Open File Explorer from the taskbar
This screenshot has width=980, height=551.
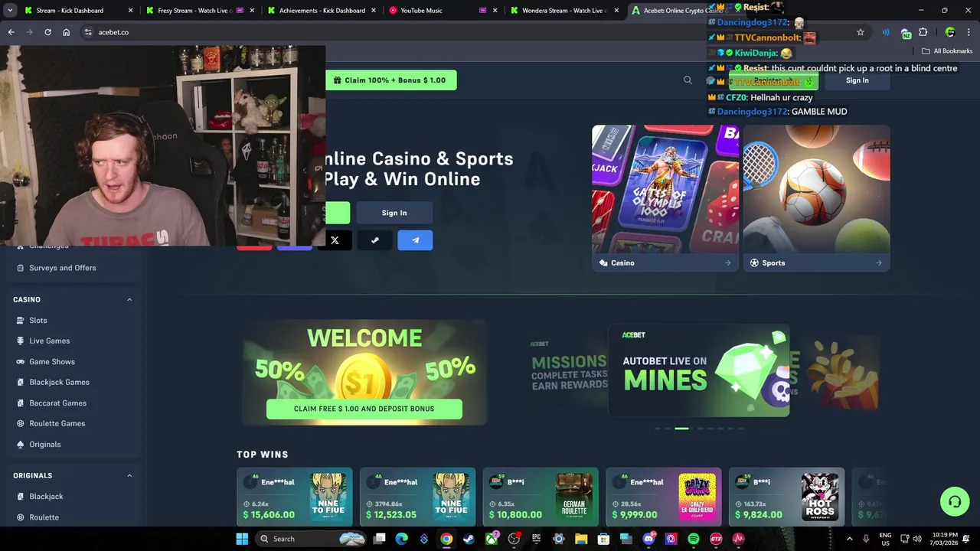click(581, 539)
